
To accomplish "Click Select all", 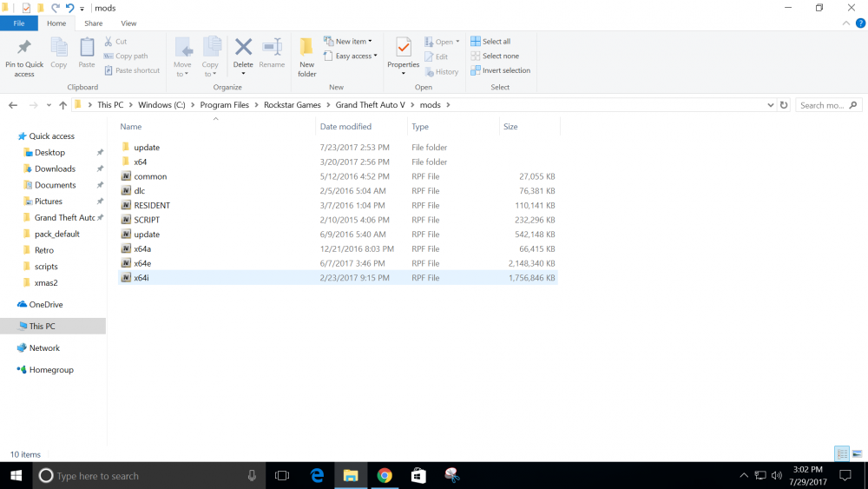I will click(490, 42).
